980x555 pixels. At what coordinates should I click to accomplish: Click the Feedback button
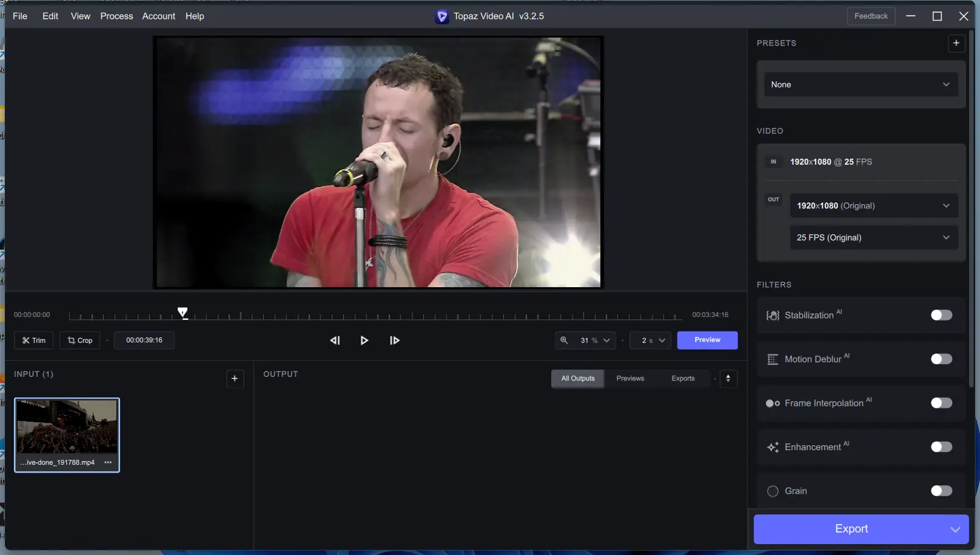(871, 16)
